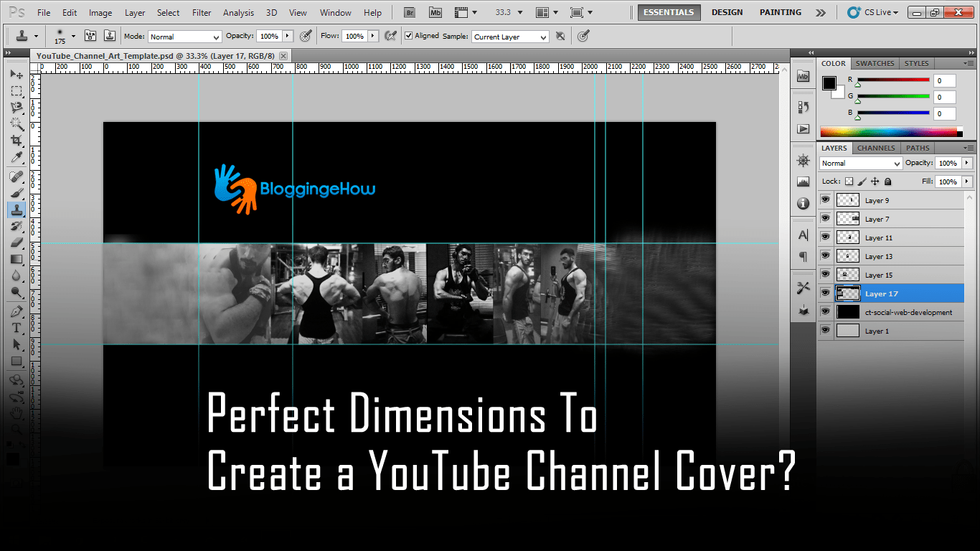The image size is (980, 551).
Task: Open the blend Mode dropdown
Action: (184, 35)
